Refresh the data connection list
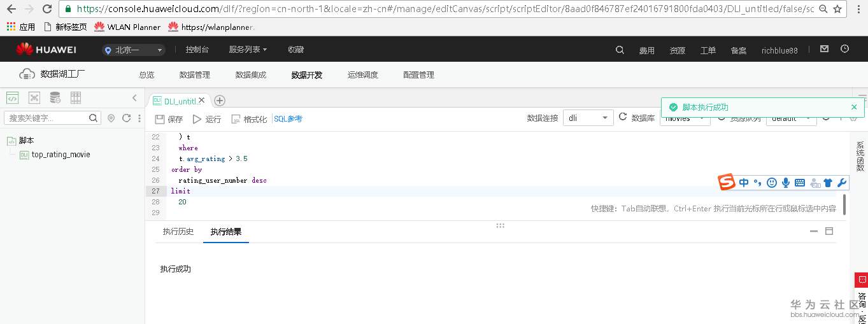This screenshot has width=868, height=324. click(623, 118)
